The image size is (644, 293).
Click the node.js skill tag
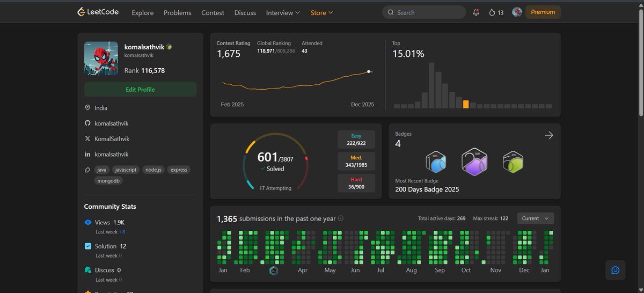pyautogui.click(x=153, y=170)
